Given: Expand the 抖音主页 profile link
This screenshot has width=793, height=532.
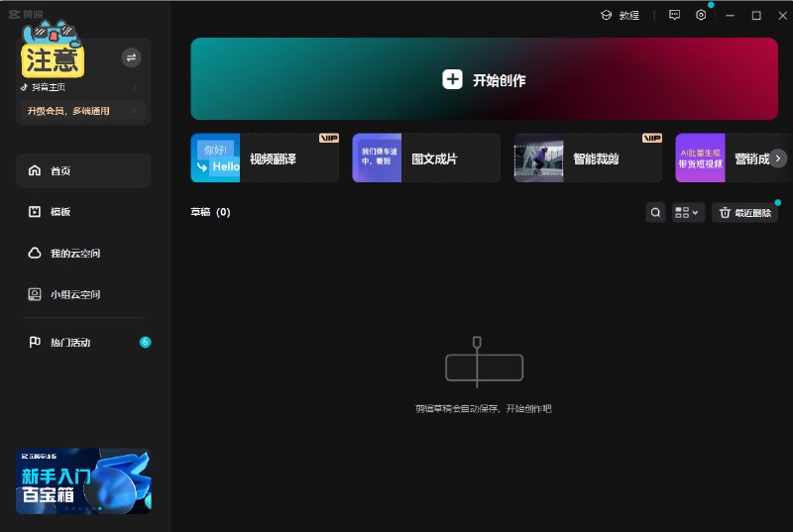Looking at the screenshot, I should click(x=79, y=87).
